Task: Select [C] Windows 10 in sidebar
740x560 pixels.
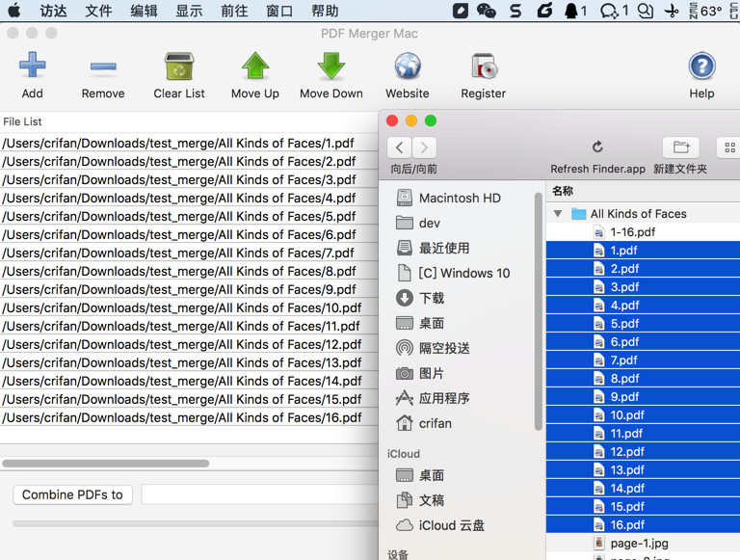Action: click(453, 273)
